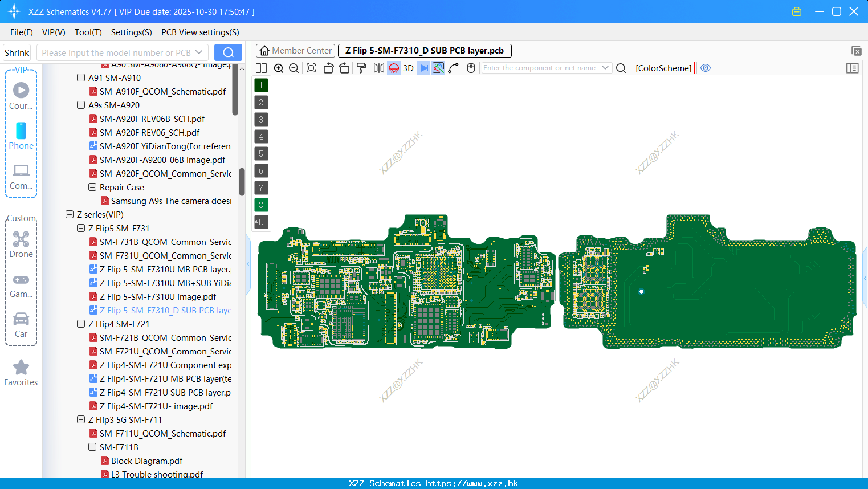Viewport: 868px width, 489px height.
Task: Rotate the board clockwise
Action: pos(344,68)
